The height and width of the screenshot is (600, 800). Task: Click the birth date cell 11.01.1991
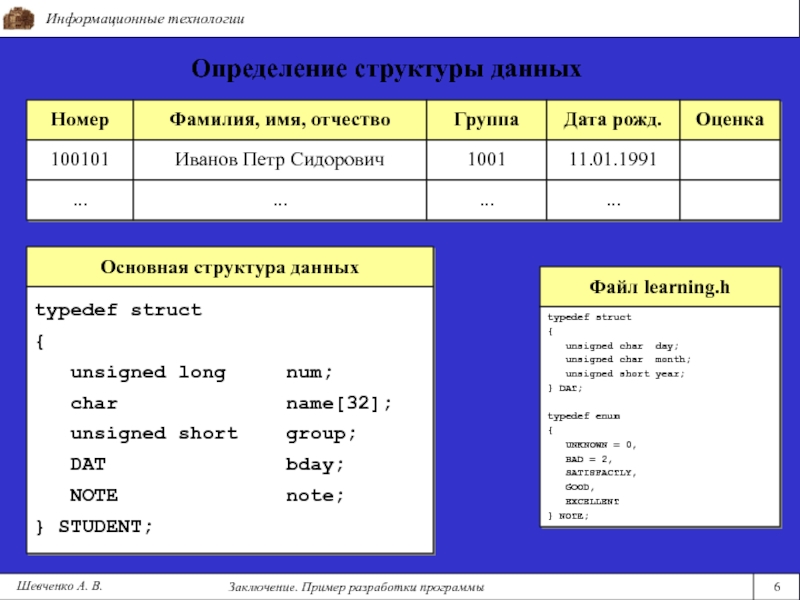[612, 159]
